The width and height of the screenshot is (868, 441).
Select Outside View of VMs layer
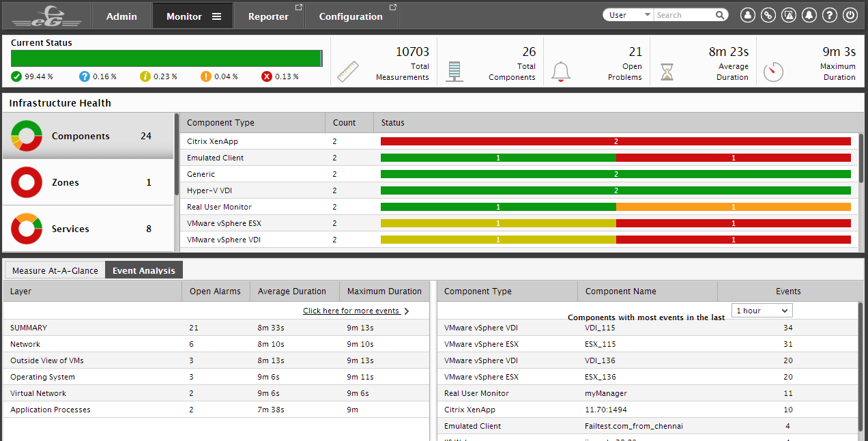click(x=216, y=360)
